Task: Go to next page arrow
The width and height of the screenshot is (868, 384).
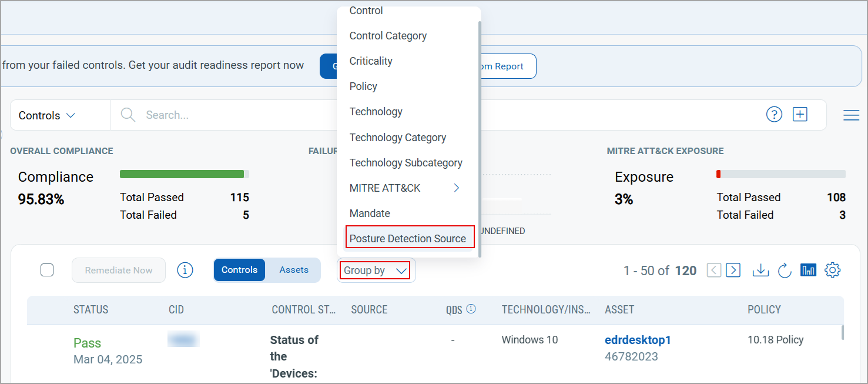Action: point(733,271)
